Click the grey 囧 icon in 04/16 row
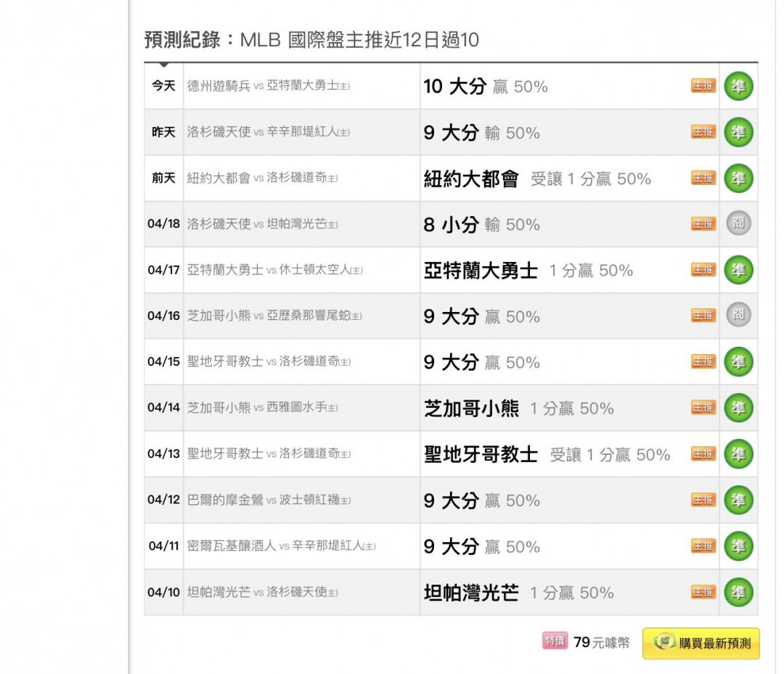784x674 pixels. [x=738, y=315]
